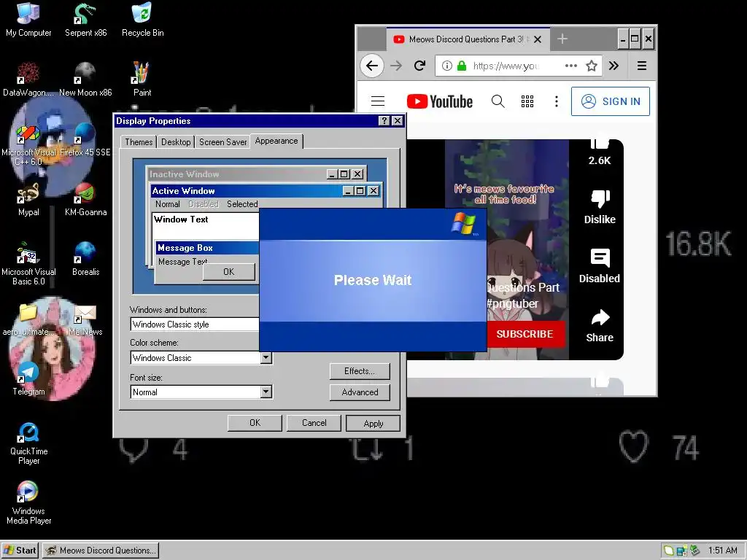The width and height of the screenshot is (747, 560).
Task: Launch Microsoft Visual C++ 6.0 shortcut
Action: point(28,144)
